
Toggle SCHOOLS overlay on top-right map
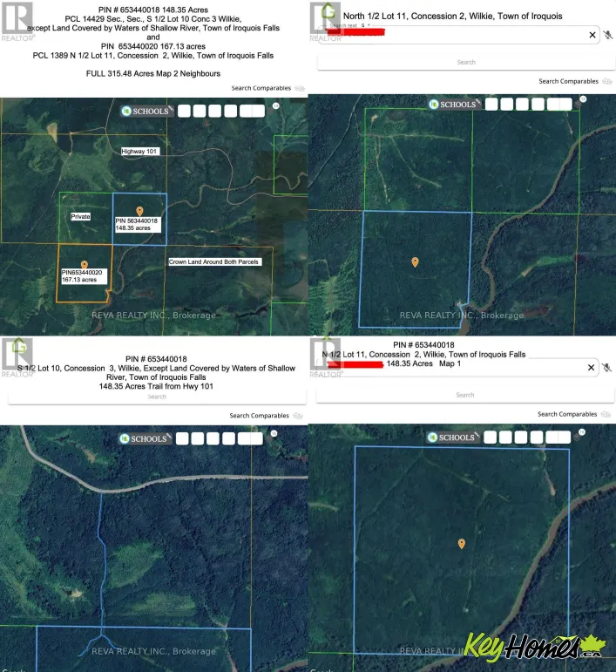pos(455,104)
